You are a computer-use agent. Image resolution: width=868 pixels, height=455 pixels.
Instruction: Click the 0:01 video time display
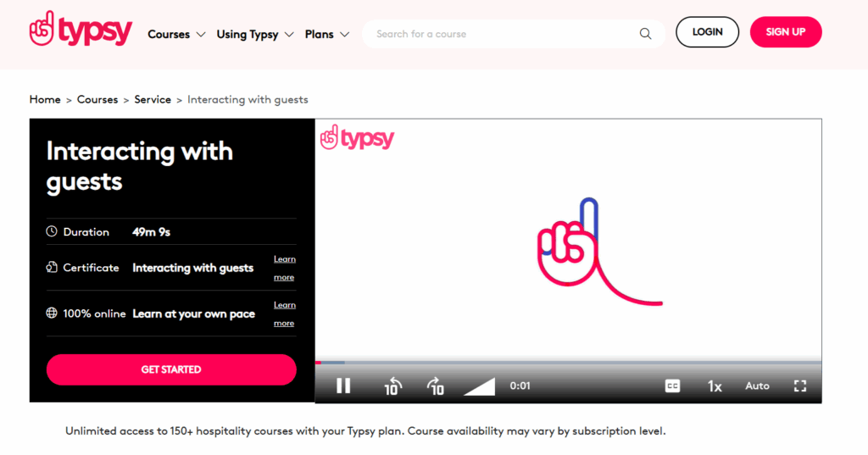tap(520, 386)
